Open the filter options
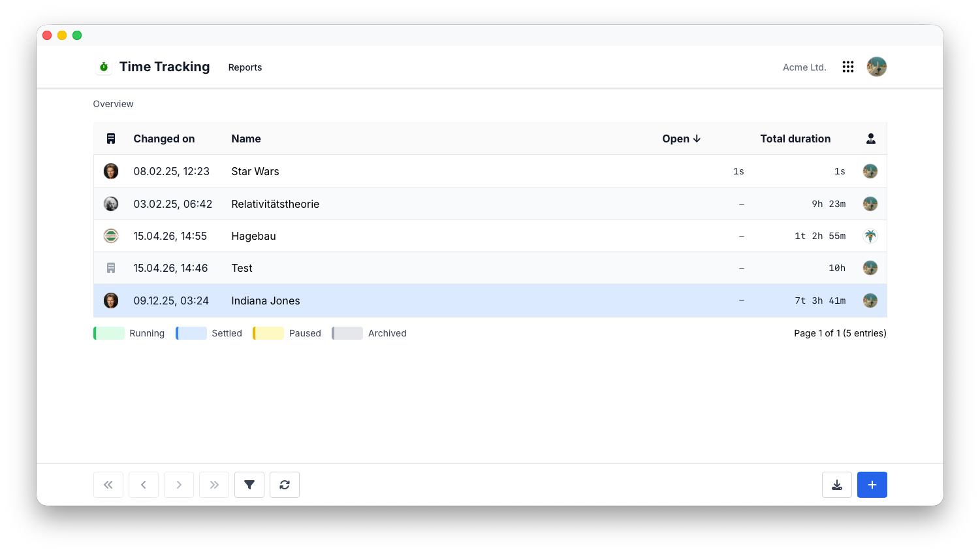This screenshot has height=554, width=980. pyautogui.click(x=249, y=485)
